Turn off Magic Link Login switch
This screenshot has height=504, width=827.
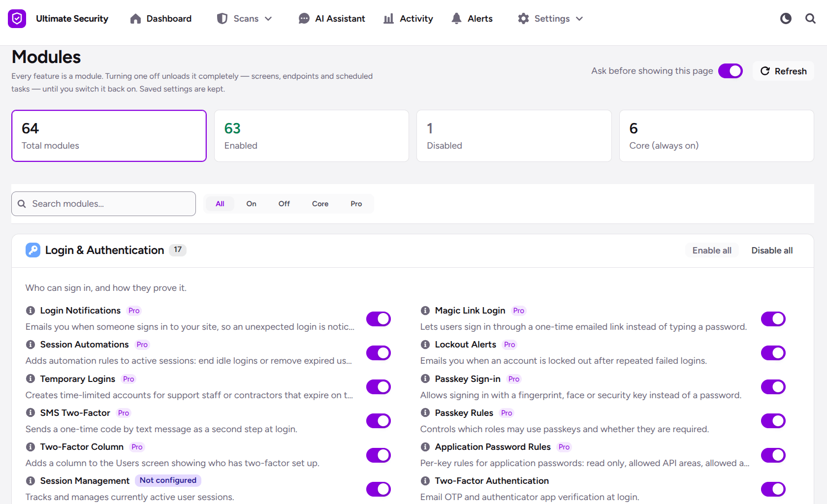[773, 319]
